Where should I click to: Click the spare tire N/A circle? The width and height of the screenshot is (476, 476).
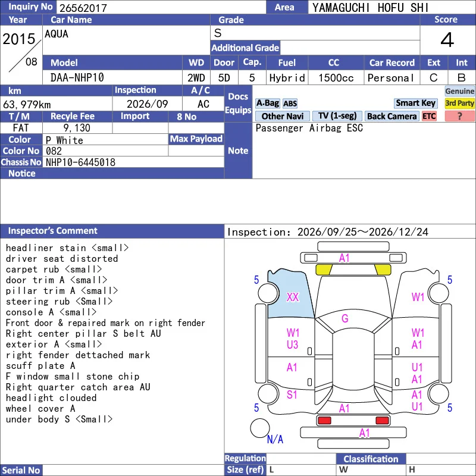coord(259,428)
